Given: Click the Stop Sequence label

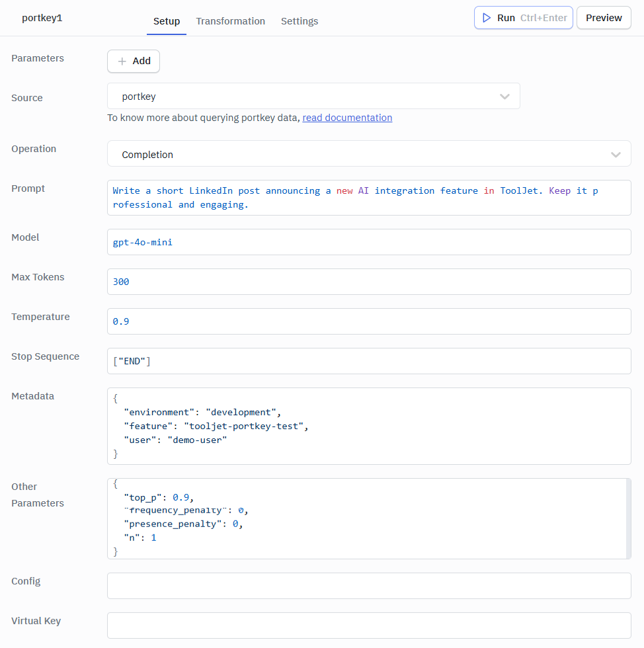Looking at the screenshot, I should [46, 356].
